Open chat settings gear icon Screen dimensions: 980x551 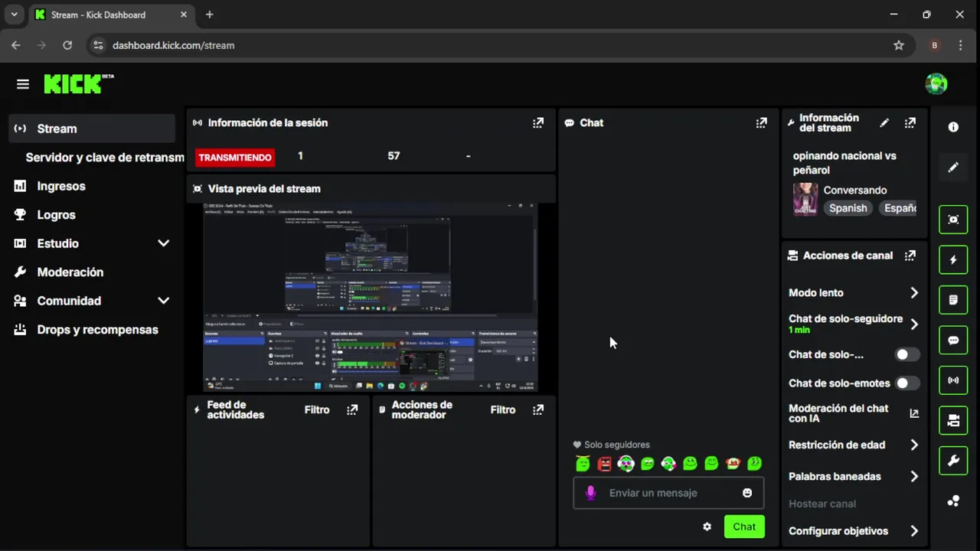click(x=707, y=527)
